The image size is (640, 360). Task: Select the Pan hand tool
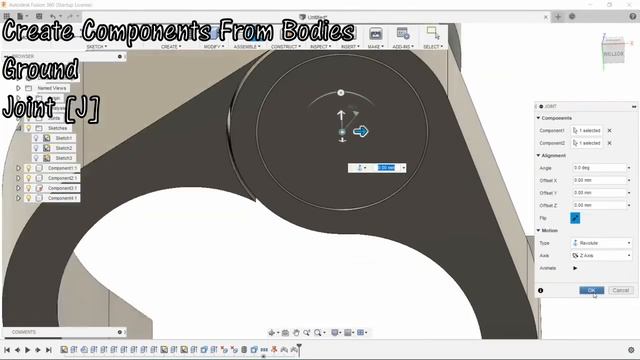[296, 333]
